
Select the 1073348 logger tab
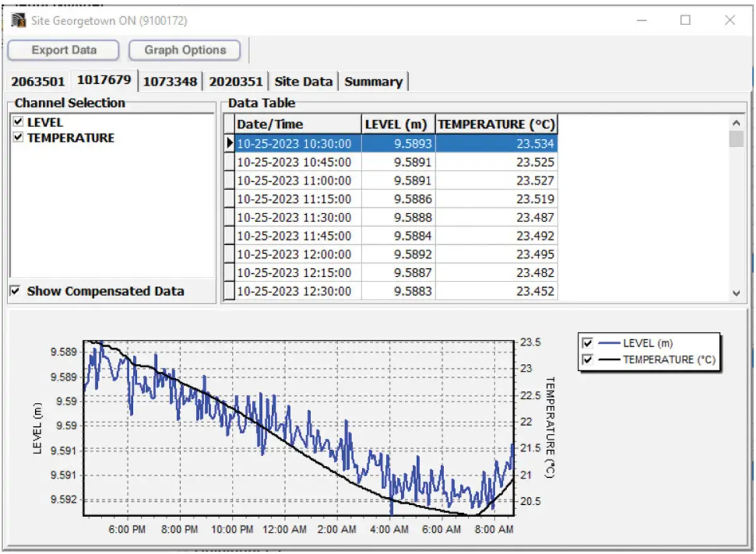171,81
